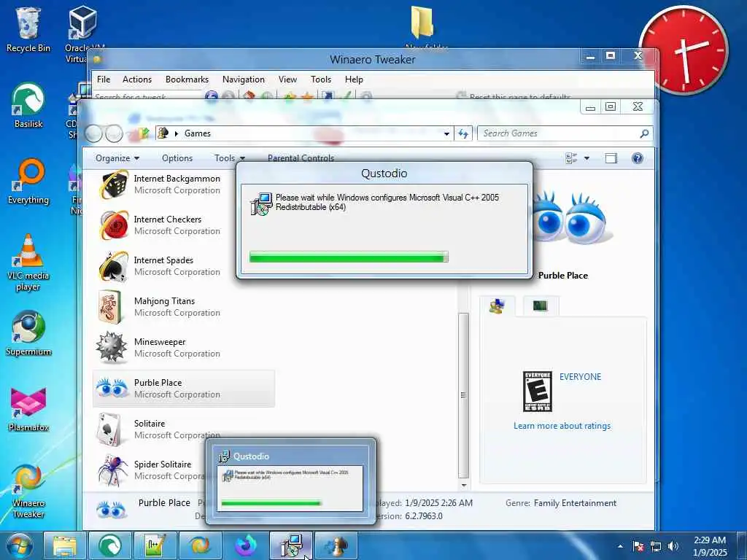
Task: Click the red clock gadget
Action: pos(684,50)
